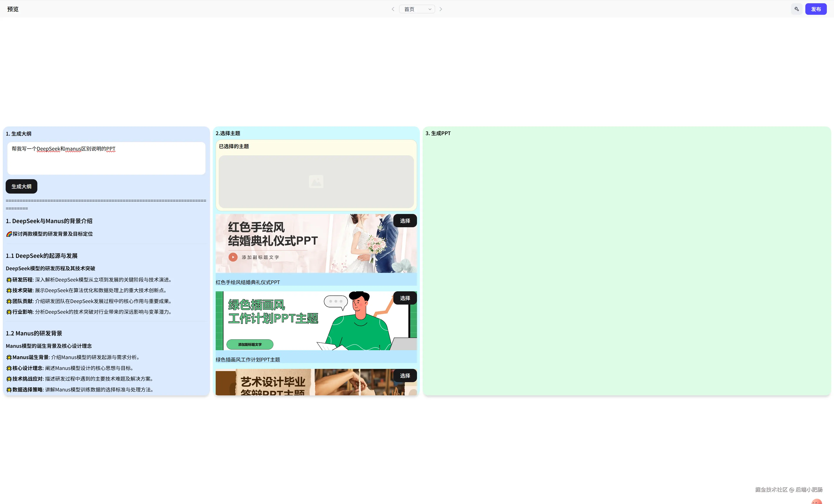The height and width of the screenshot is (504, 834).
Task: Click the 预览 preview label
Action: point(13,9)
